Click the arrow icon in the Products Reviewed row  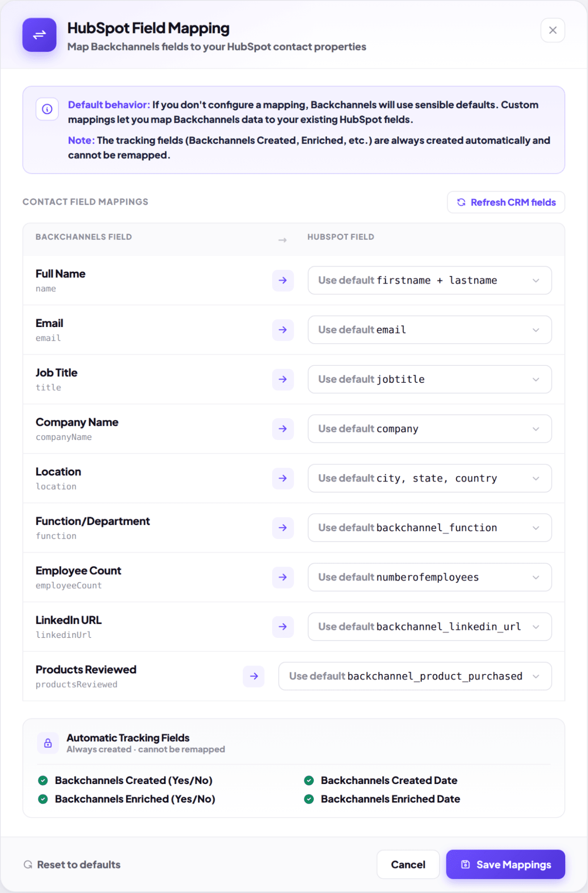(x=254, y=676)
